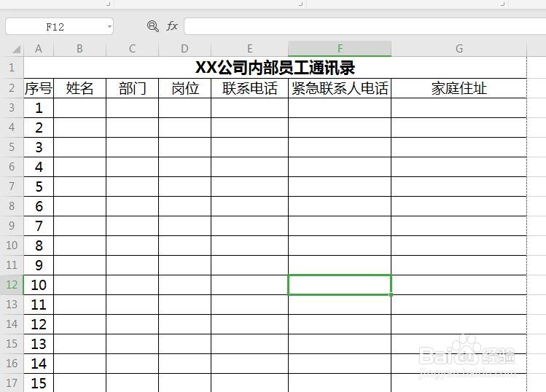Click the cell with sequence number 1

coord(39,108)
